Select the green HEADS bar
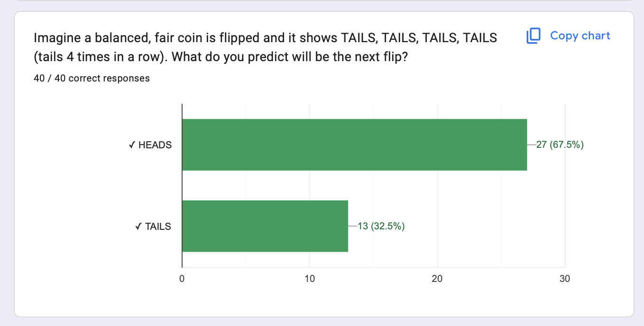The height and width of the screenshot is (326, 644). (x=354, y=145)
